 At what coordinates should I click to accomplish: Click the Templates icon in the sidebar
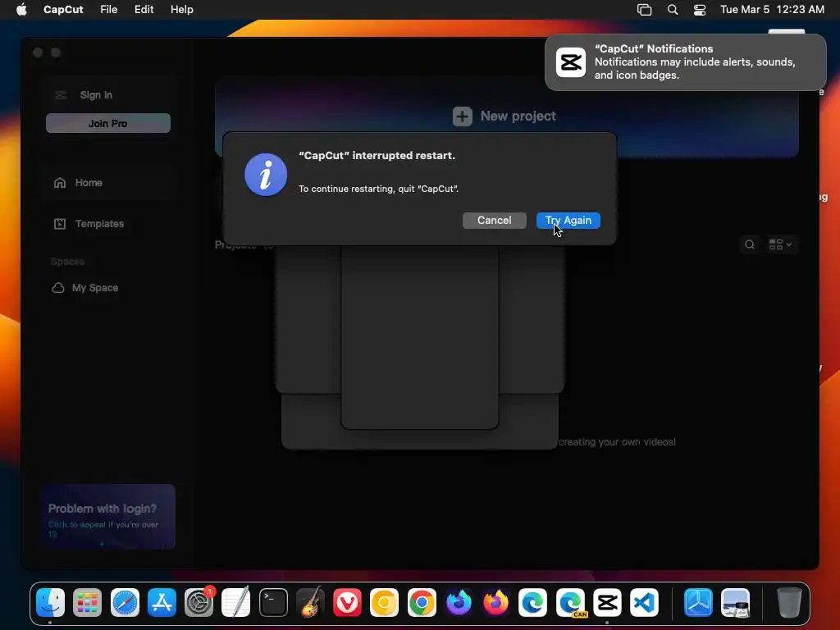pos(60,224)
